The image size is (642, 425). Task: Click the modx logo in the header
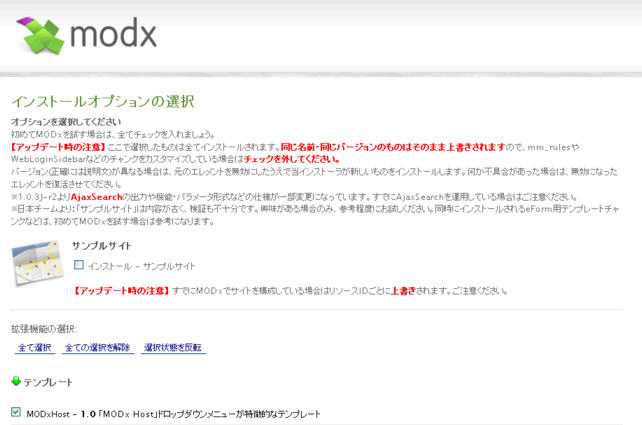point(86,36)
